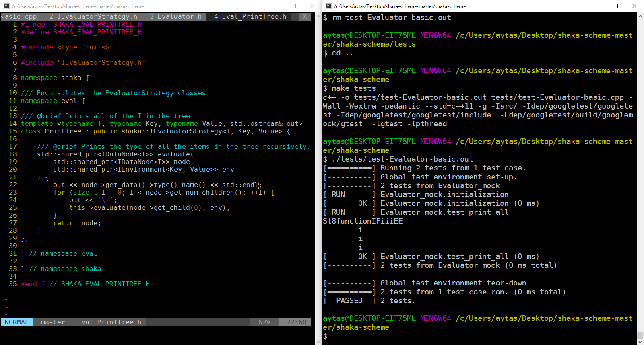
Task: Click the '#endif // SHAKA_EVAL_PRINTTREE_H' line
Action: [85, 284]
